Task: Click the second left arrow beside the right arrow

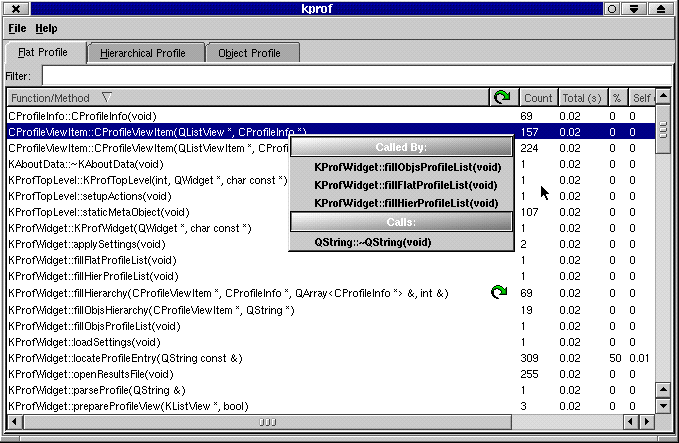Action: [x=631, y=421]
